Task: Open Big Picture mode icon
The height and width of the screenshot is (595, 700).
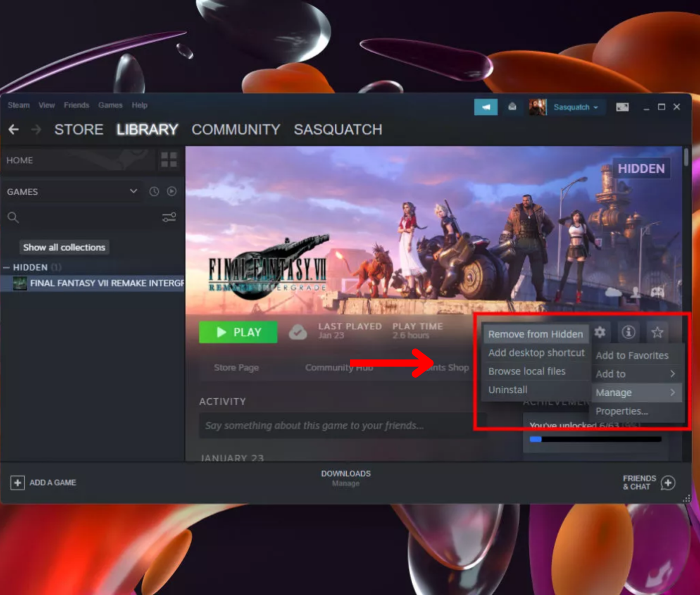Action: pyautogui.click(x=621, y=107)
